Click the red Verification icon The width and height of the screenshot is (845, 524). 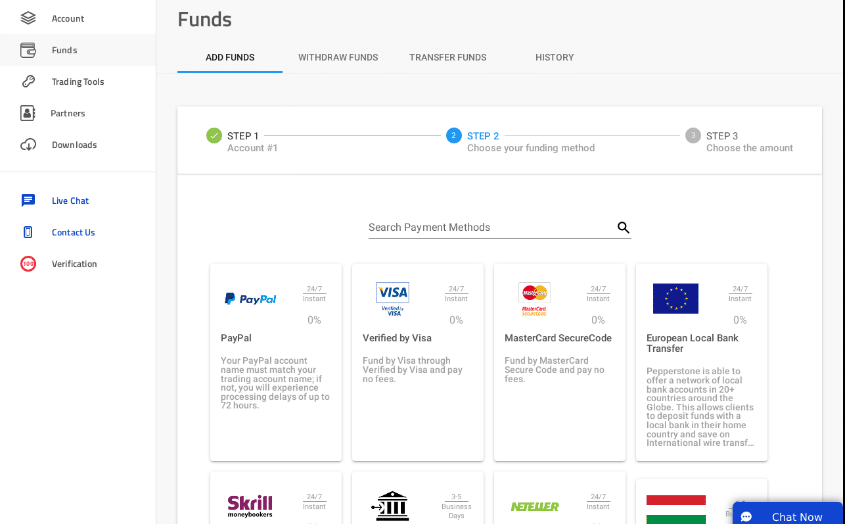click(28, 264)
